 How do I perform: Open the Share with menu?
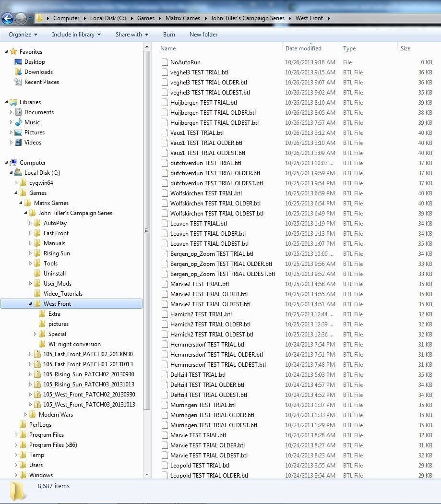pyautogui.click(x=131, y=35)
